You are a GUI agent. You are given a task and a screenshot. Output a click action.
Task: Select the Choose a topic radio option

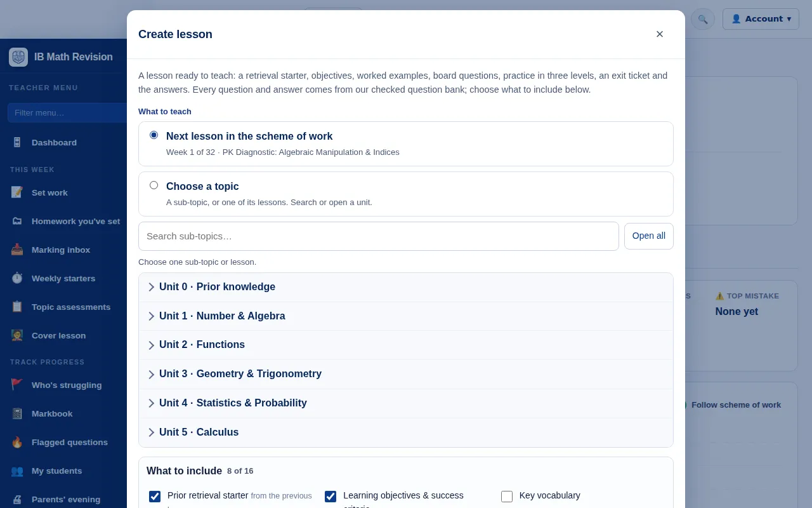tap(154, 185)
